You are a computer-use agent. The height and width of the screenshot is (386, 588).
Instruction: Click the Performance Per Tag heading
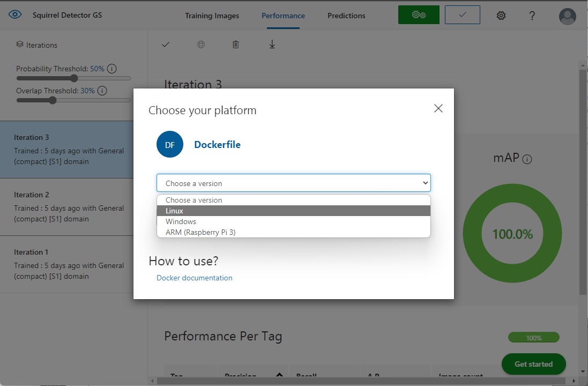pos(223,336)
